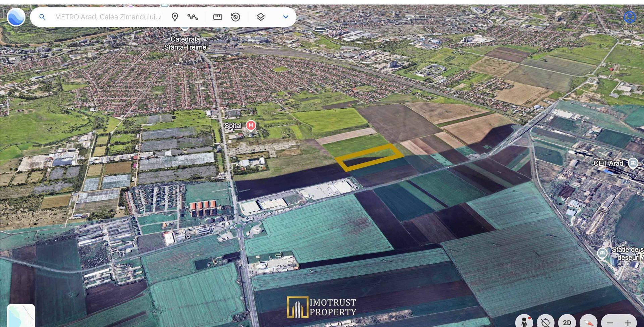Click the Spital hospital marker
The image size is (644, 327).
[x=251, y=125]
